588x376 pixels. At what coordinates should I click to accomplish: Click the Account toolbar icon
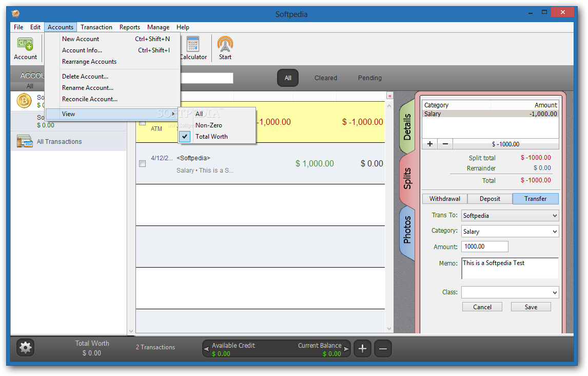[25, 44]
